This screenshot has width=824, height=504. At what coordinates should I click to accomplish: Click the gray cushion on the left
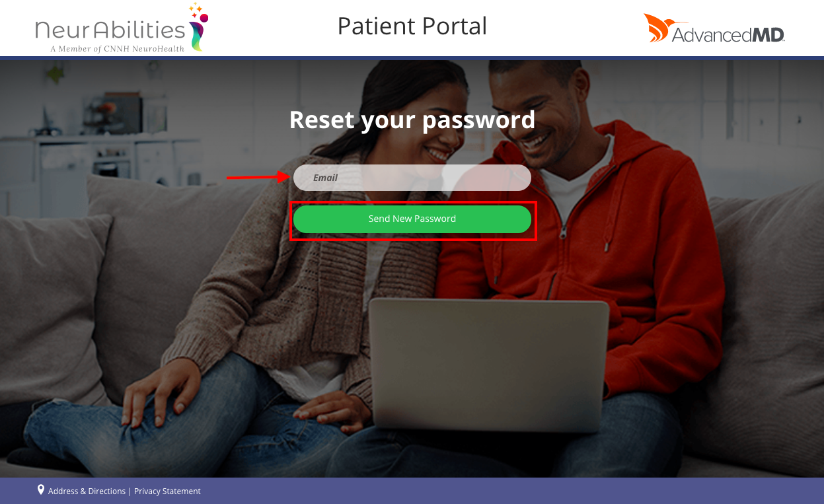click(x=53, y=304)
